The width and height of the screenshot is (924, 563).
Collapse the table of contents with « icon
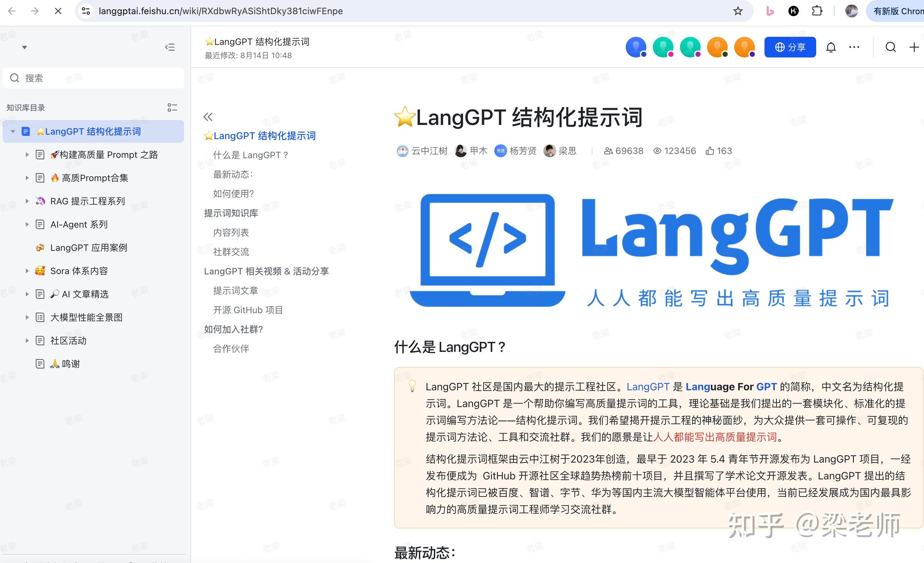[x=208, y=117]
